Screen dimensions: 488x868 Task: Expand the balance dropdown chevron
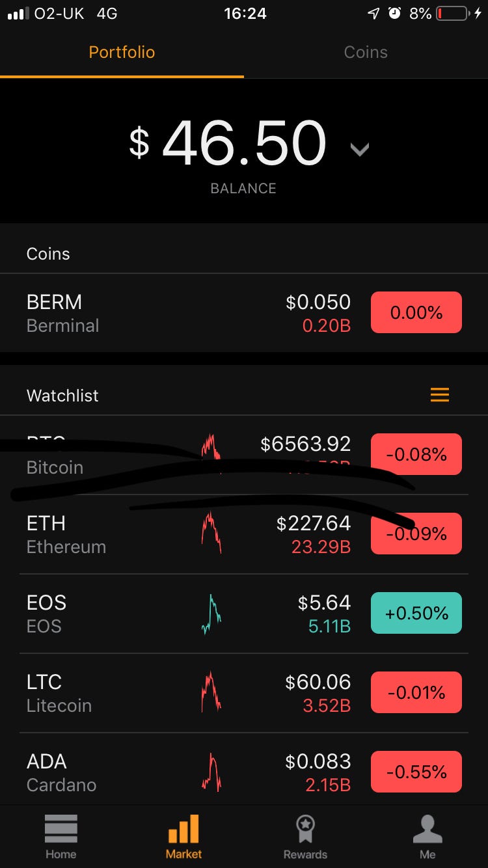point(360,150)
